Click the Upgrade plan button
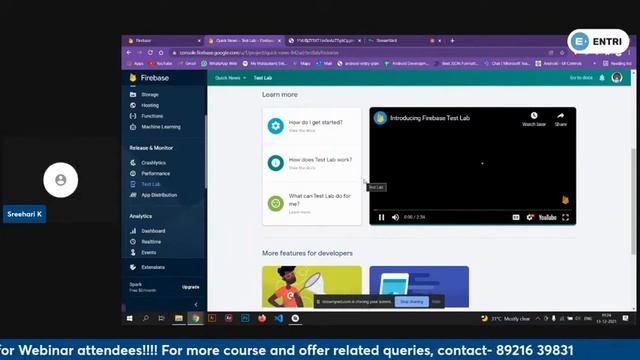The image size is (640, 360). click(x=191, y=287)
